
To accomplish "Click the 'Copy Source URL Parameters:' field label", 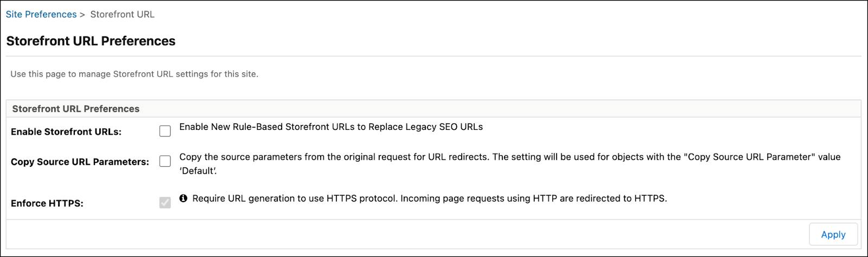I will [80, 161].
